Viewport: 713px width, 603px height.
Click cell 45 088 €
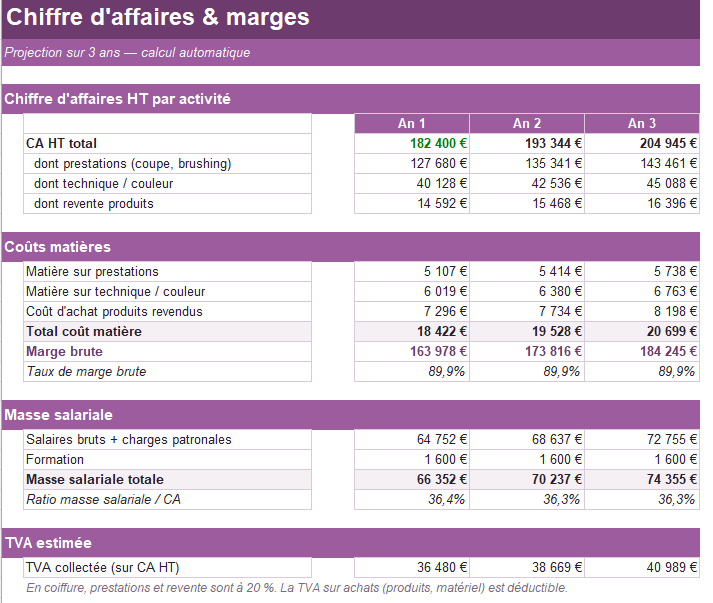coord(642,183)
